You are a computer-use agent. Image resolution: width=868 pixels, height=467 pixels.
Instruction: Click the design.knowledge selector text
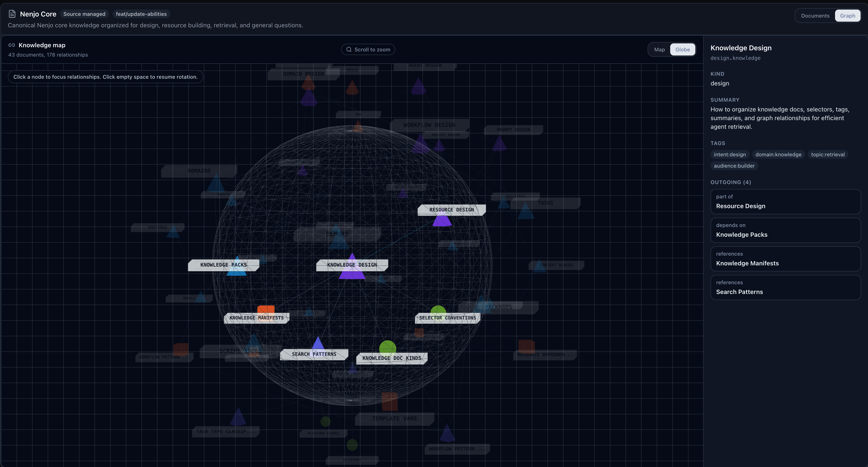pyautogui.click(x=735, y=58)
